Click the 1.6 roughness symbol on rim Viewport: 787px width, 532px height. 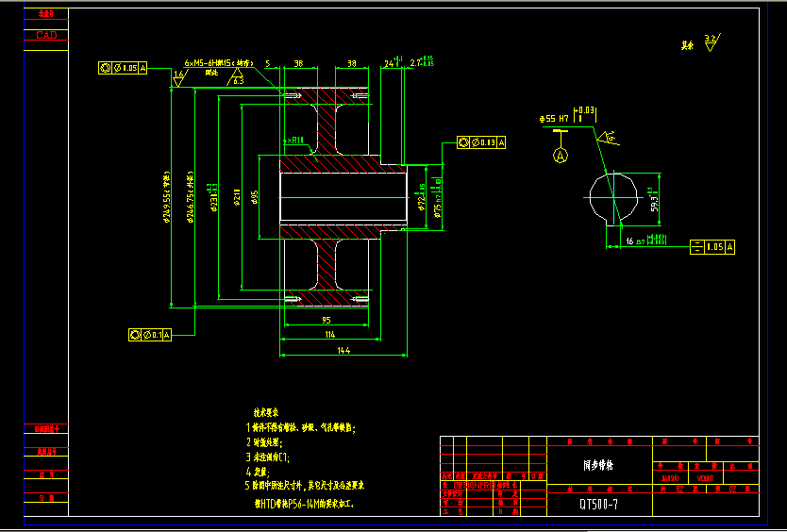click(179, 75)
